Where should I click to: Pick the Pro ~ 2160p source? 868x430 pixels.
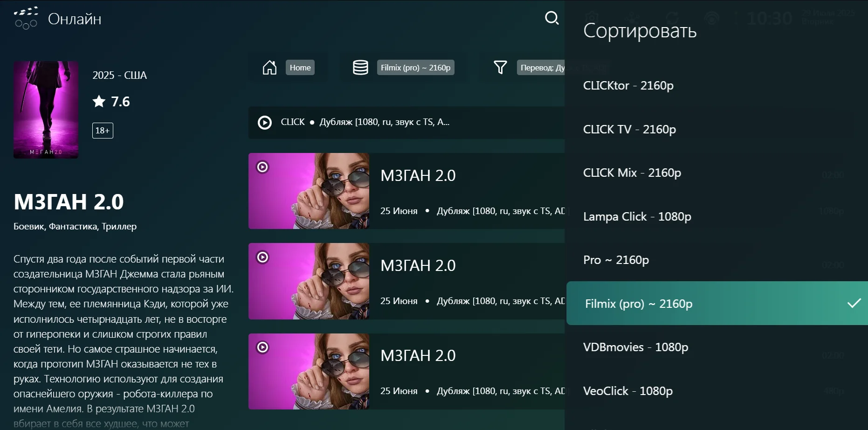coord(716,260)
